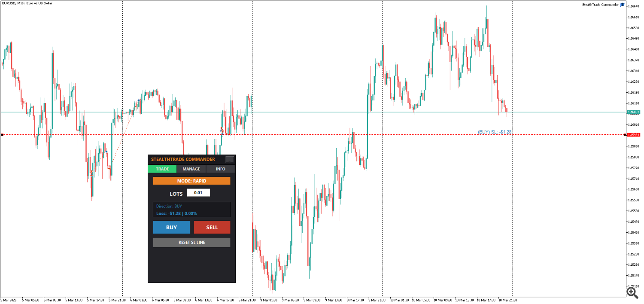Image resolution: width=644 pixels, height=304 pixels.
Task: Toggle the MODE: RAPID button
Action: pyautogui.click(x=191, y=181)
